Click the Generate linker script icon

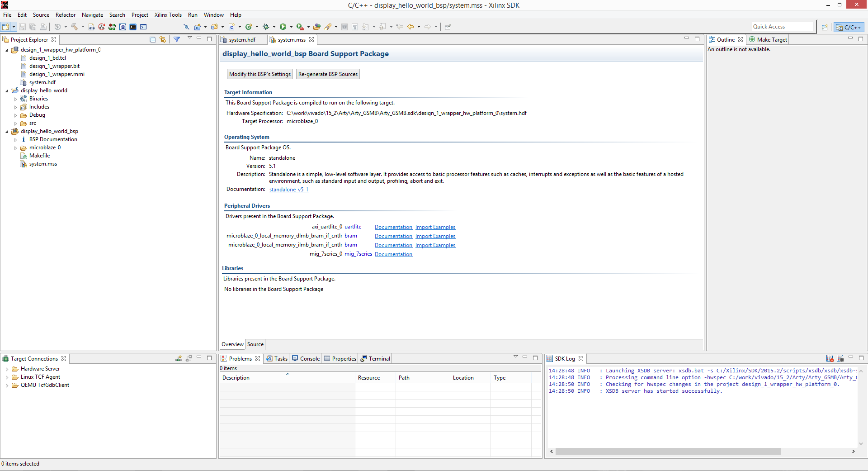click(x=91, y=27)
